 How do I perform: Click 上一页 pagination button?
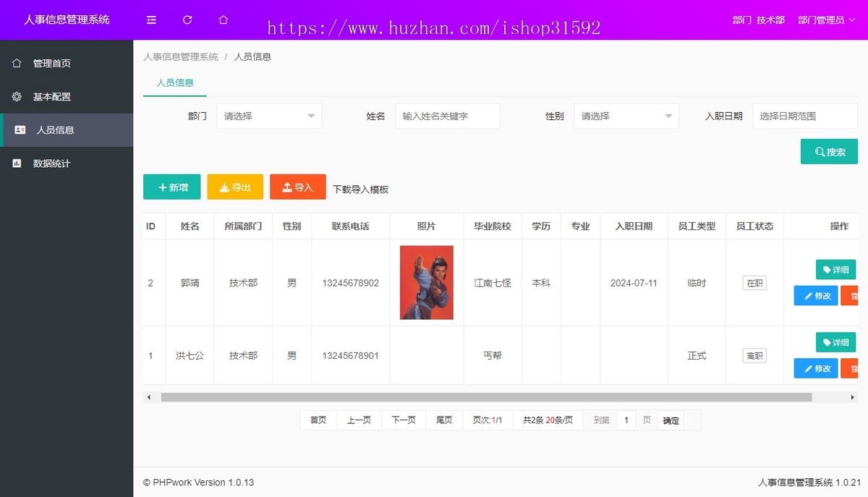(359, 420)
